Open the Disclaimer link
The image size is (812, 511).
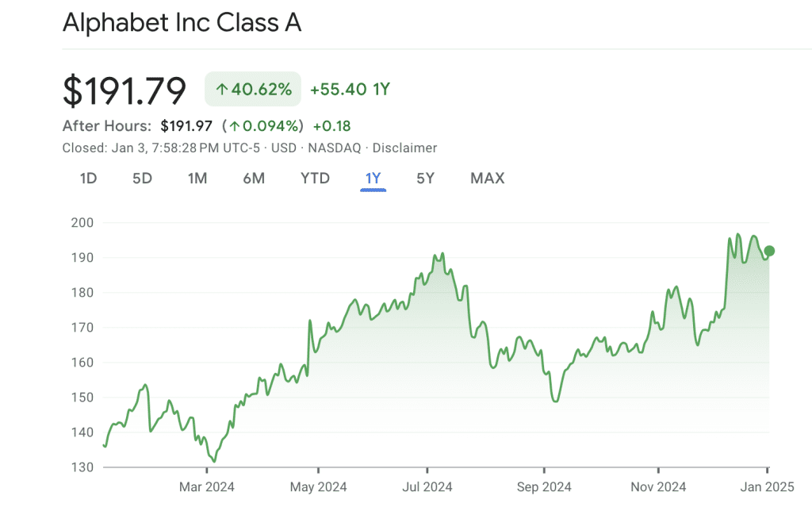405,148
